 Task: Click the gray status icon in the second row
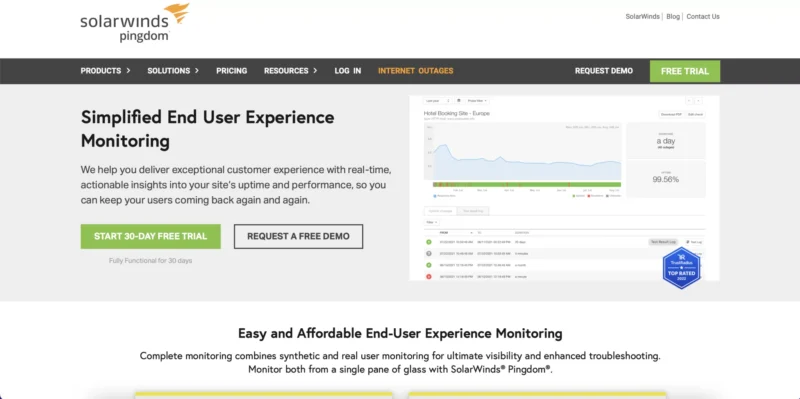tap(429, 254)
